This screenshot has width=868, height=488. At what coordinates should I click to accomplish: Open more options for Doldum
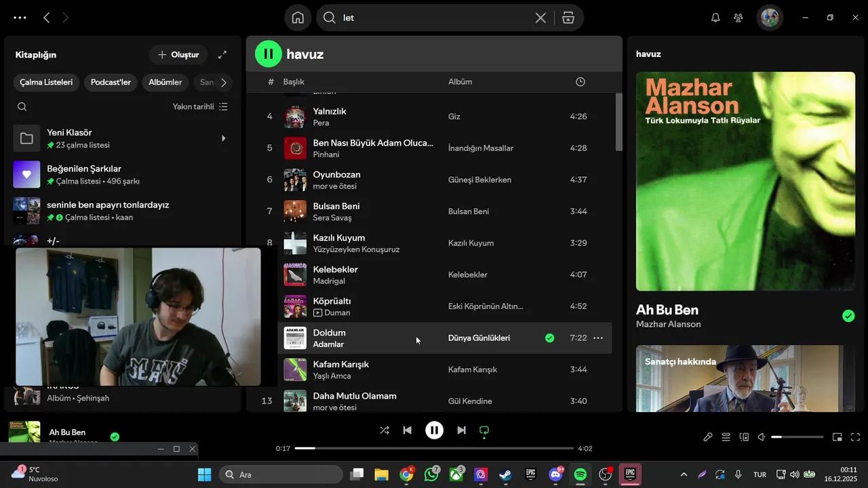598,338
